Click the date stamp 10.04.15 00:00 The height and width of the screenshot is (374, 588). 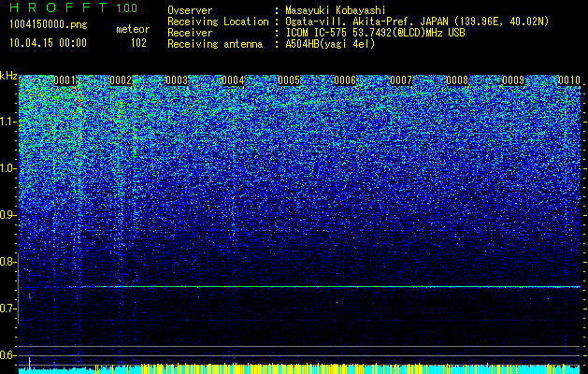pyautogui.click(x=48, y=43)
